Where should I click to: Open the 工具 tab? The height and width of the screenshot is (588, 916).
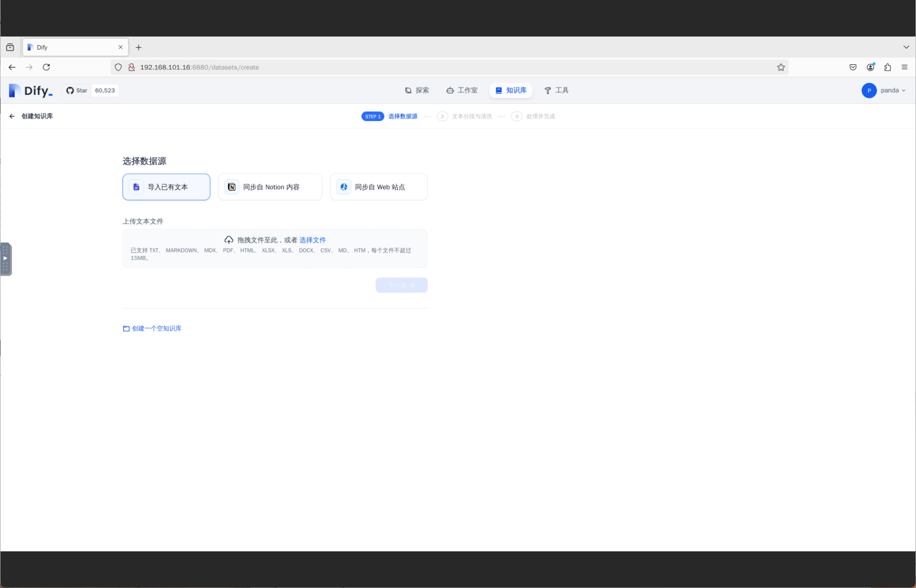tap(556, 90)
